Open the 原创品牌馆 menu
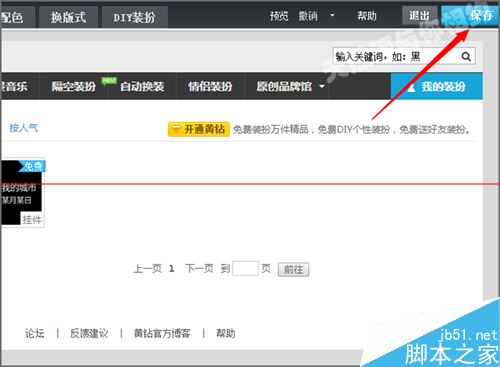500x367 pixels. (x=284, y=87)
